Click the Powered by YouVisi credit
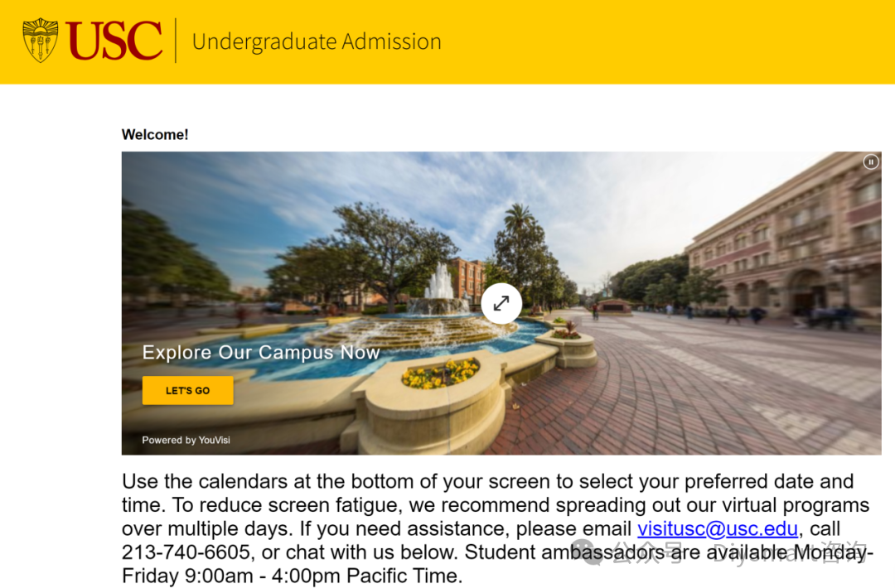Image resolution: width=895 pixels, height=588 pixels. point(186,440)
